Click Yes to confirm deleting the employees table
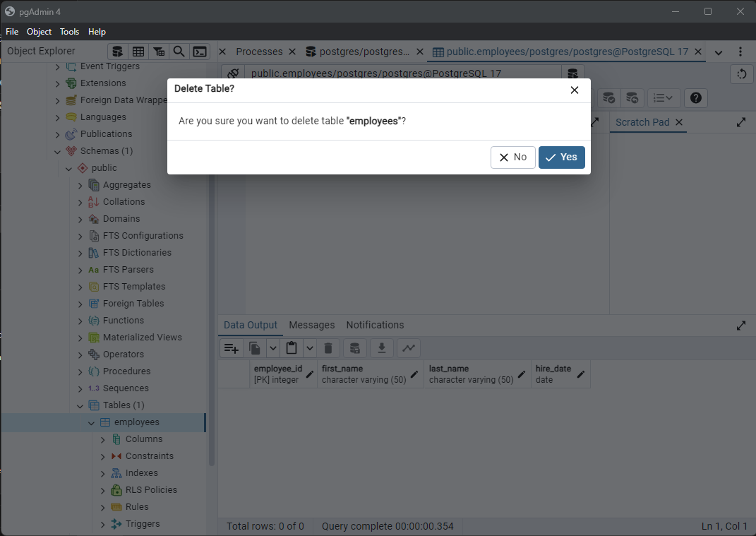 tap(561, 157)
